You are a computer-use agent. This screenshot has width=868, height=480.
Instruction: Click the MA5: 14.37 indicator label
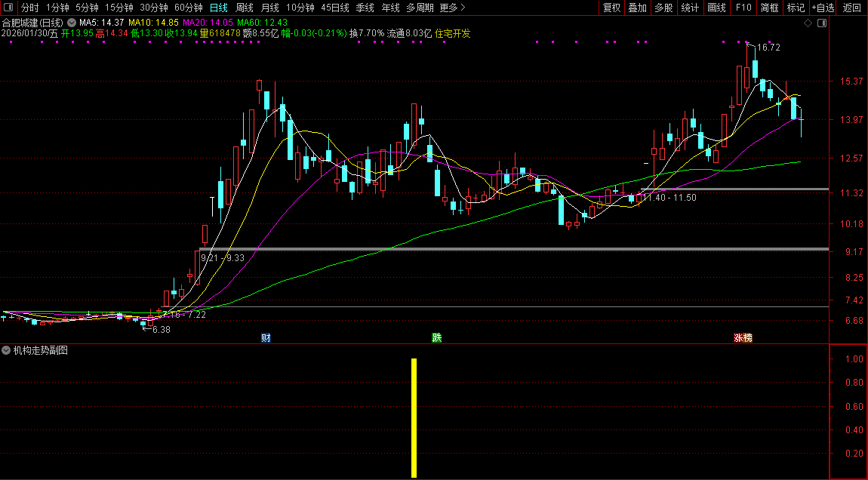click(x=101, y=23)
